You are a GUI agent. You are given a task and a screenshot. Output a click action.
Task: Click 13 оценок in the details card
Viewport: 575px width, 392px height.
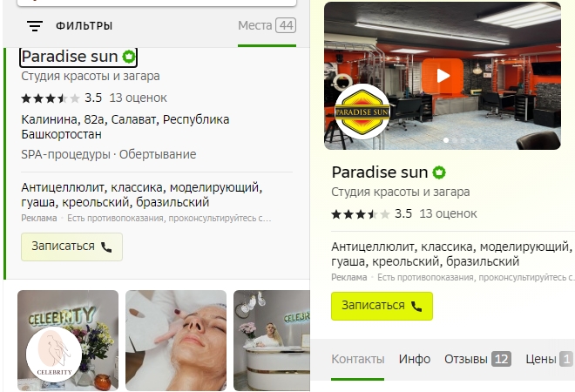(448, 213)
